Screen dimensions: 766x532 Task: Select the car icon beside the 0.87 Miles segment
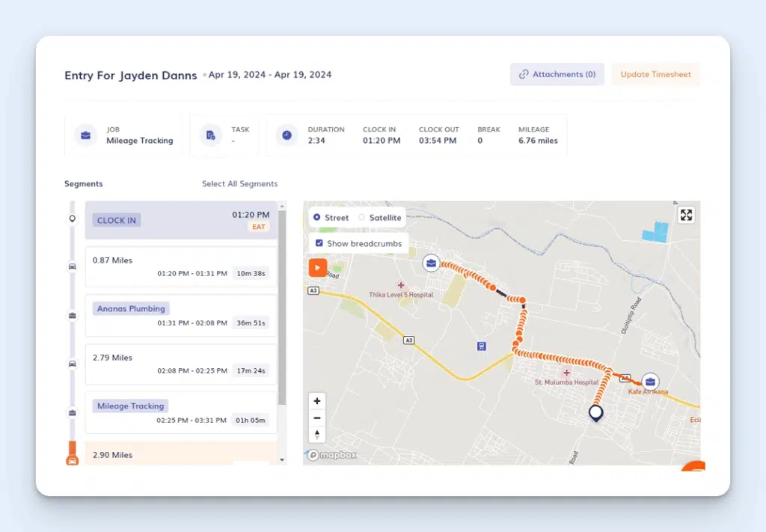point(72,266)
